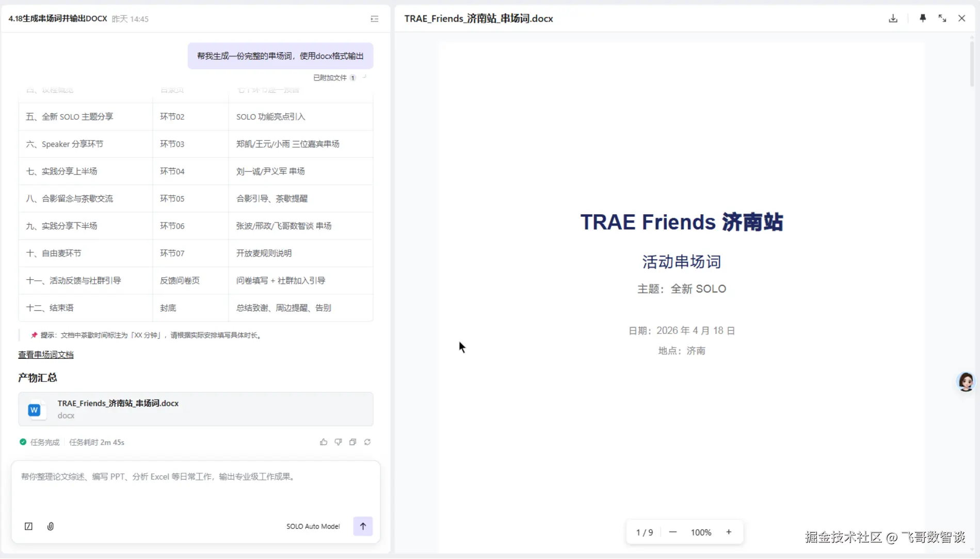980x559 pixels.
Task: Click the 活动串场词 subtitle in the document
Action: coord(682,262)
